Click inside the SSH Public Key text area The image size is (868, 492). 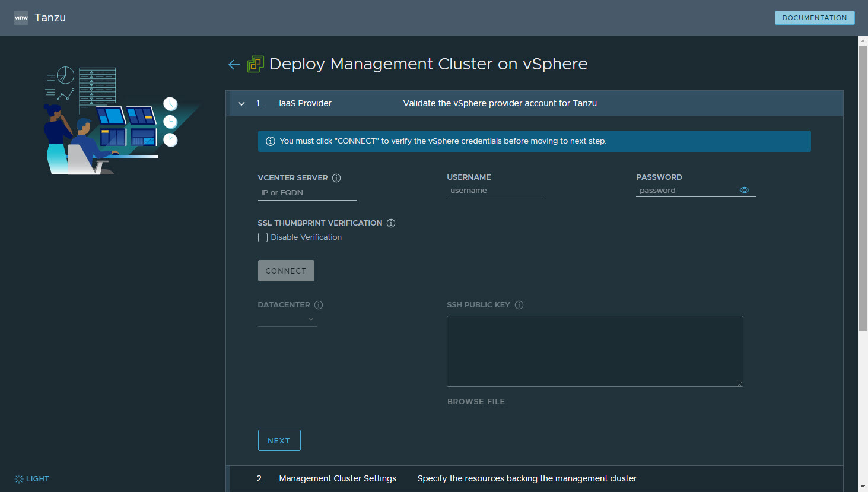click(x=595, y=351)
